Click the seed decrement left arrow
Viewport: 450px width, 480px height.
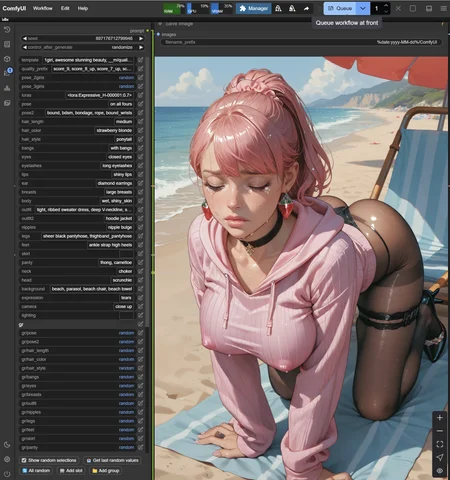(25, 39)
